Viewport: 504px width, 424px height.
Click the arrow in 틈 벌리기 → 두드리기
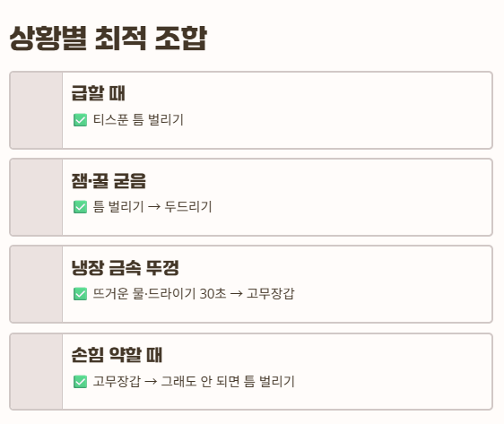click(x=154, y=207)
